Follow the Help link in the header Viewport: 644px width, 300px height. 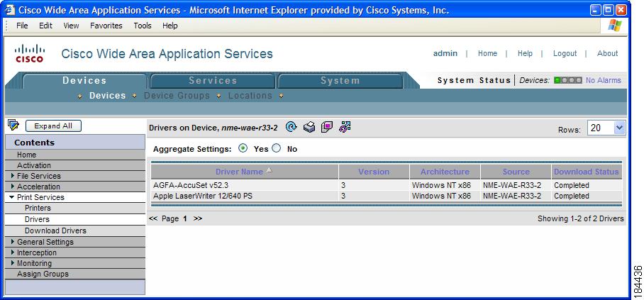[525, 53]
